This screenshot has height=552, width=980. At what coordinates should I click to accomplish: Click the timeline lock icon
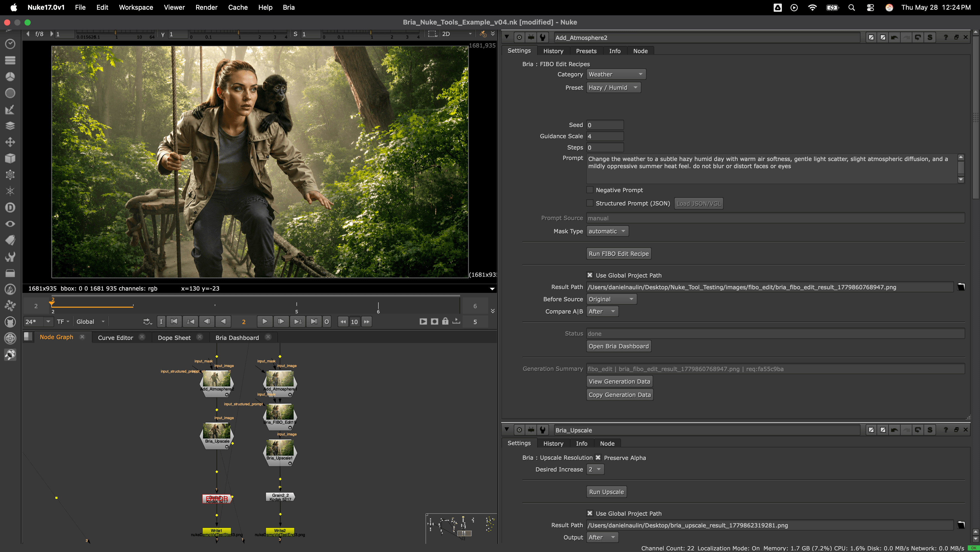pos(445,322)
